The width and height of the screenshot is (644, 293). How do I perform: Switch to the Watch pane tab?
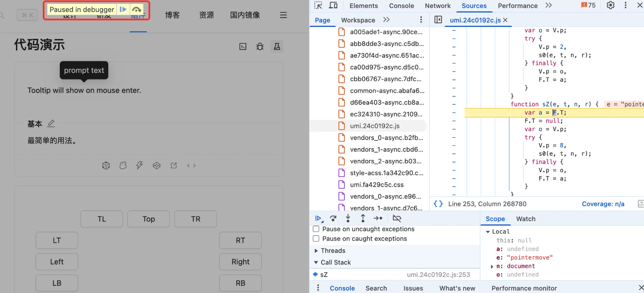click(526, 219)
